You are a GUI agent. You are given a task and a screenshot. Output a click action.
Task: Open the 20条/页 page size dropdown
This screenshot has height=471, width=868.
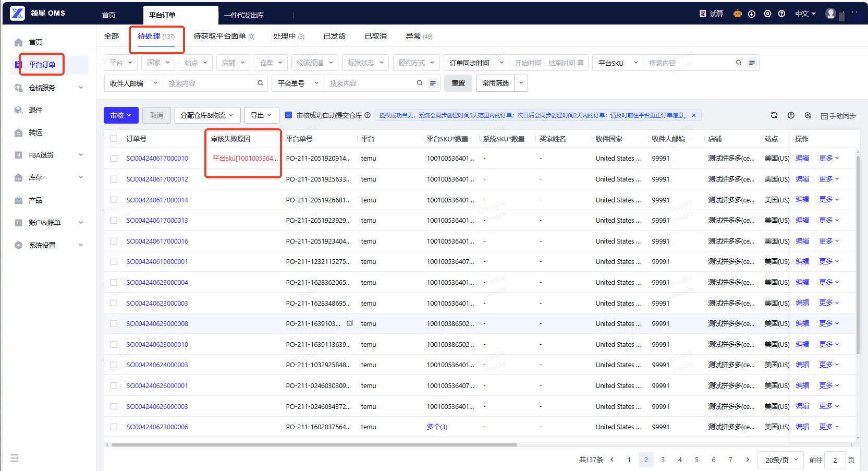[x=781, y=460]
